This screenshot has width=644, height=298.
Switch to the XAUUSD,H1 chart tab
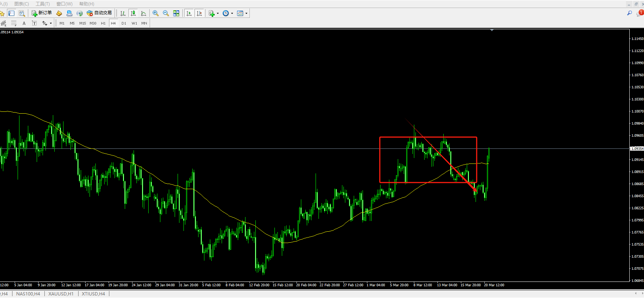tap(61, 294)
